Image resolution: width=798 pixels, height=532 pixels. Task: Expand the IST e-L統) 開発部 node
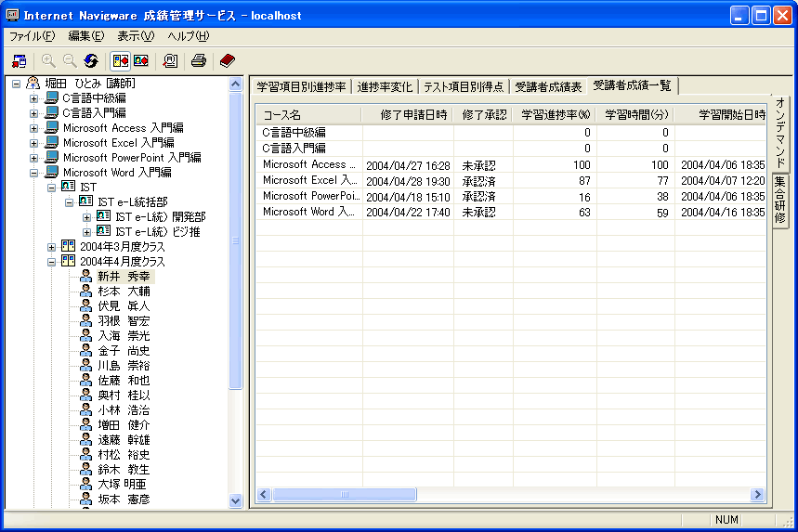tap(87, 217)
